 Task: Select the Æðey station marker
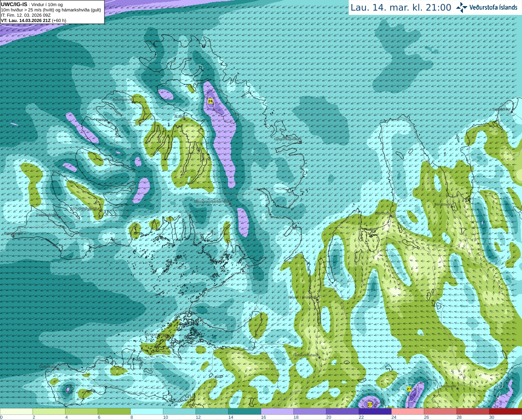point(184,119)
